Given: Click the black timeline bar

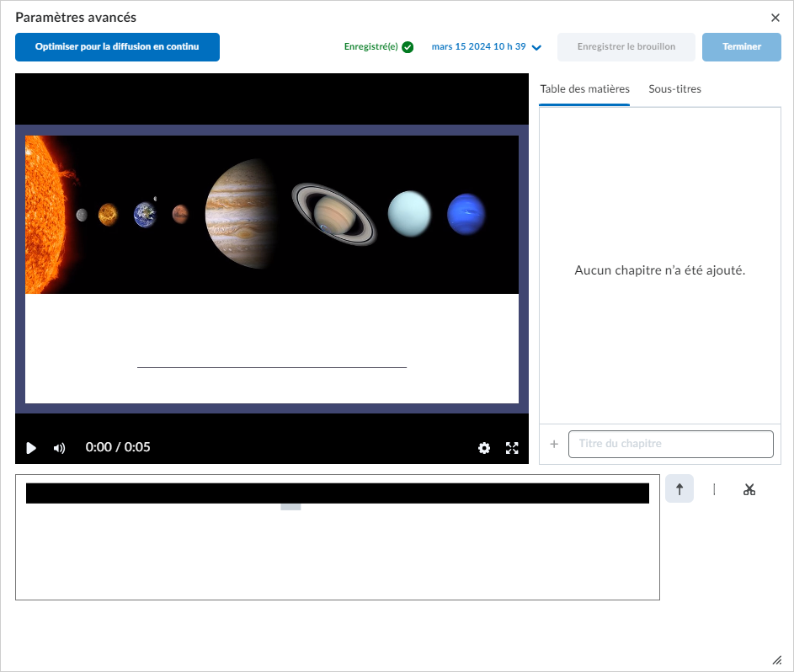Looking at the screenshot, I should tap(338, 493).
